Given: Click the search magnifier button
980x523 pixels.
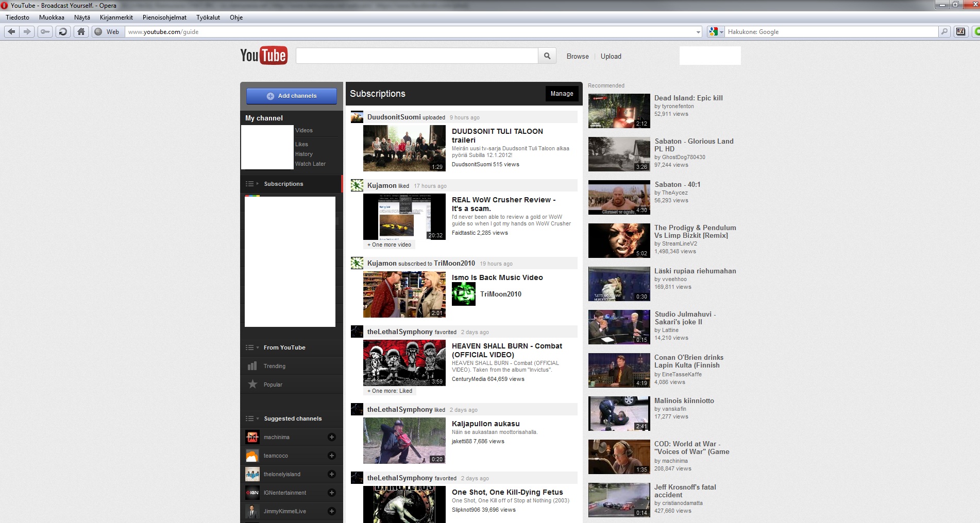Looking at the screenshot, I should click(547, 56).
